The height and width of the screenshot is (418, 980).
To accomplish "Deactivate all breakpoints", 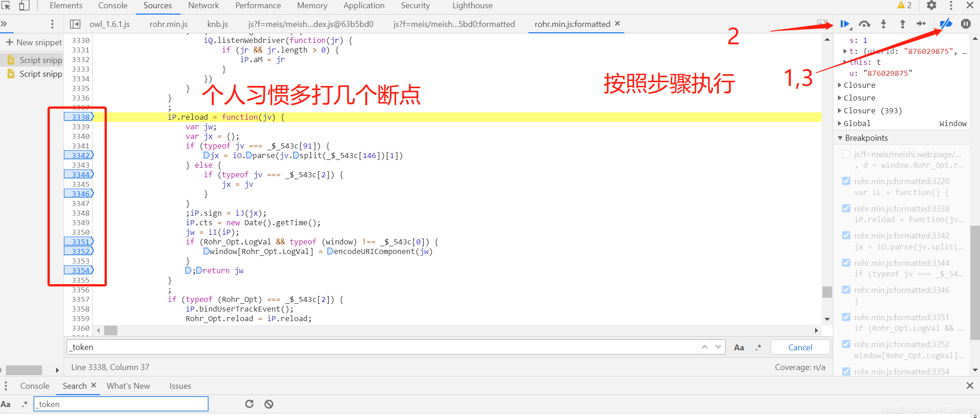I will (x=946, y=24).
